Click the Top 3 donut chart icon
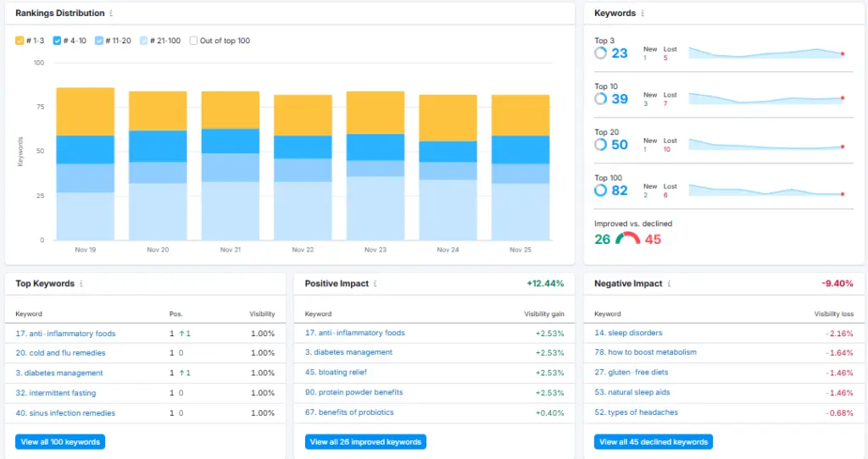The image size is (868, 459). coord(601,53)
